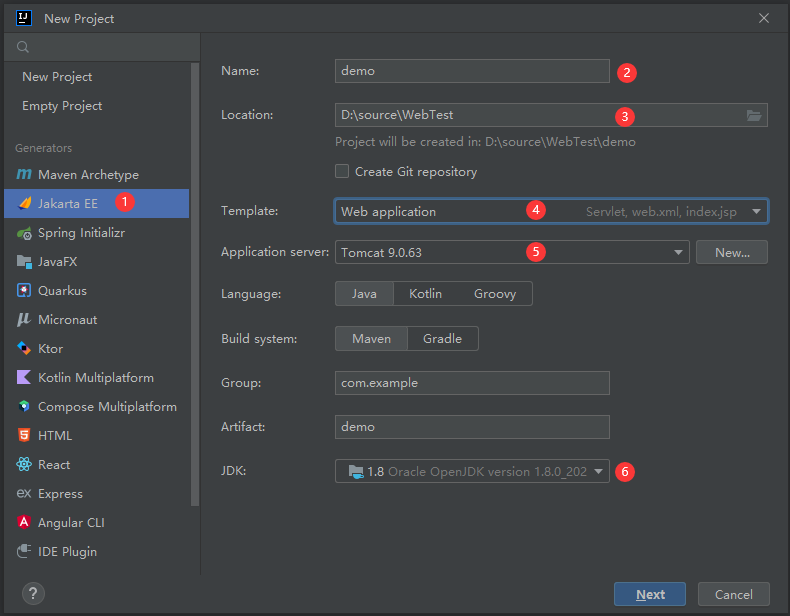Click the Web application template value
Screen dimensions: 790x616
(x=388, y=212)
